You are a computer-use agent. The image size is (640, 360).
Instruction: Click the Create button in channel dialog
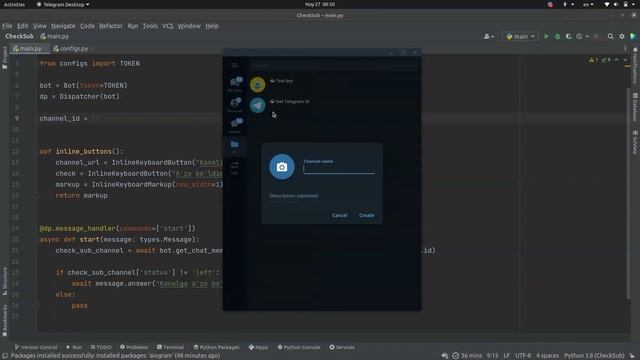pyautogui.click(x=366, y=215)
